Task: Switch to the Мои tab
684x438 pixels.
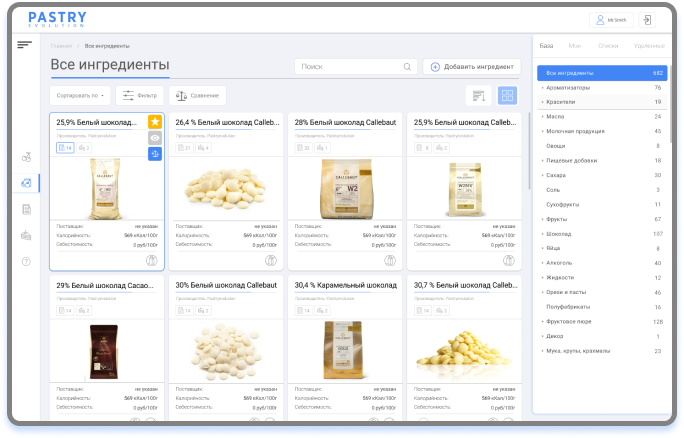Action: pyautogui.click(x=575, y=46)
